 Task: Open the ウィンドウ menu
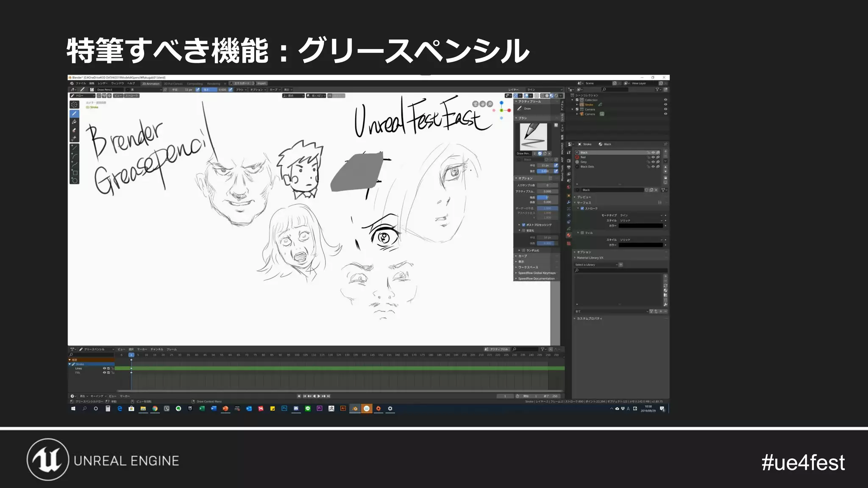tap(117, 83)
